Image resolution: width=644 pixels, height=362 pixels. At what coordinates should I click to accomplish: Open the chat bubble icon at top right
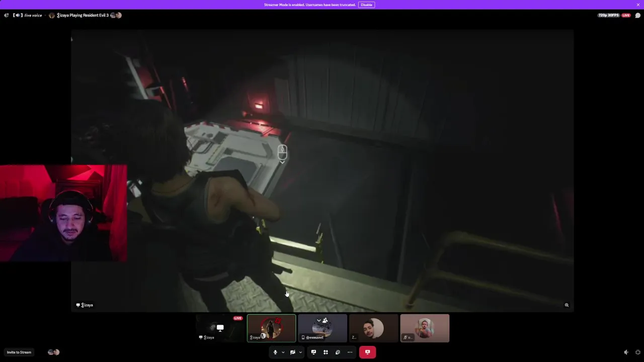coord(637,15)
